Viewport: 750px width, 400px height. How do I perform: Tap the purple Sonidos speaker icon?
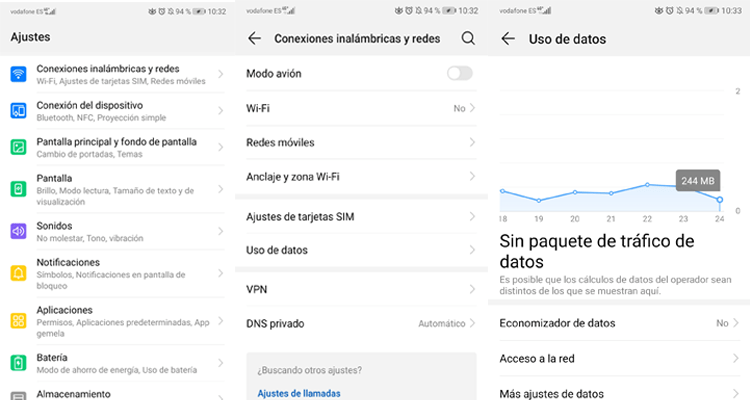point(18,232)
